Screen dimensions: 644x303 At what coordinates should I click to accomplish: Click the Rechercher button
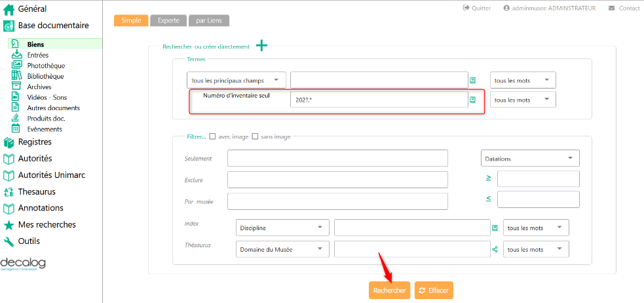click(389, 291)
